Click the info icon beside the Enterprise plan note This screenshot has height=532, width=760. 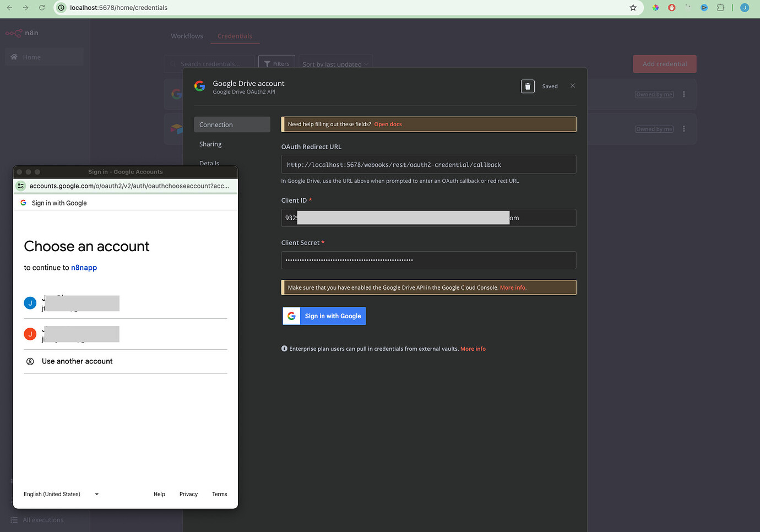coord(284,348)
